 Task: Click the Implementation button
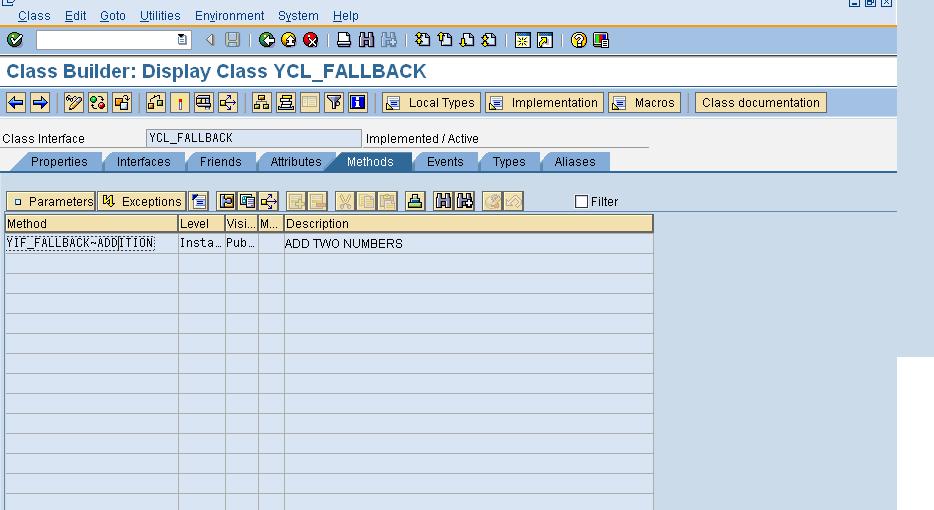[x=544, y=102]
